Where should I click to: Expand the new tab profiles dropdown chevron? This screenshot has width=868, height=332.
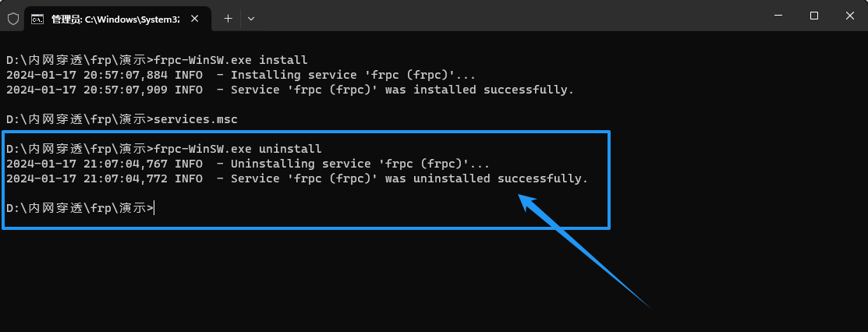pyautogui.click(x=251, y=18)
